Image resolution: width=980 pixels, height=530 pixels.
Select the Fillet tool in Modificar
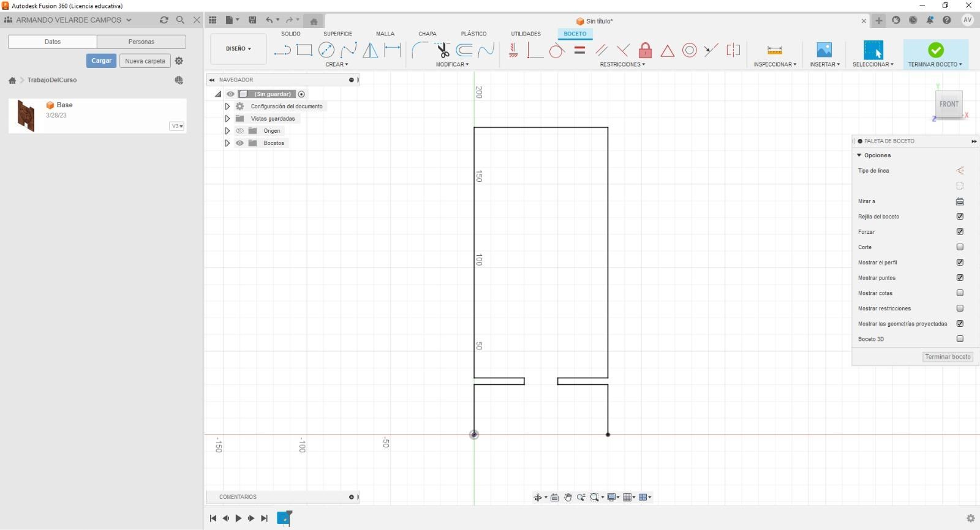420,50
